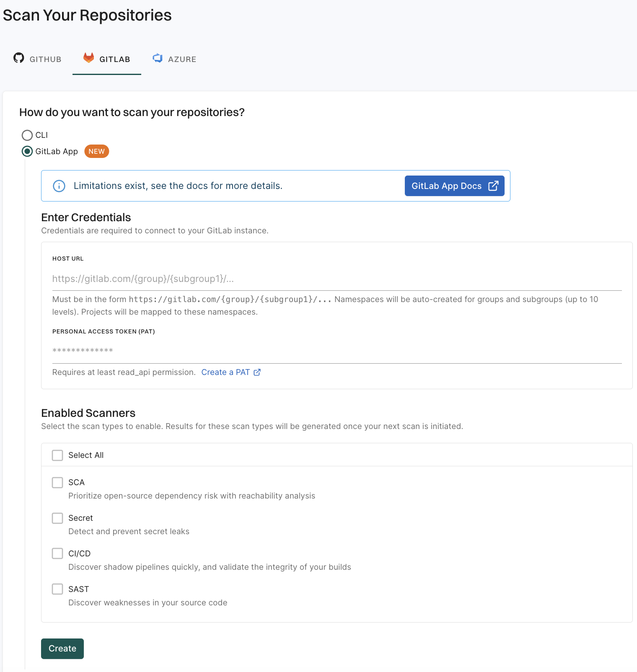Click the info circle icon in banner
Image resolution: width=637 pixels, height=672 pixels.
coord(59,186)
